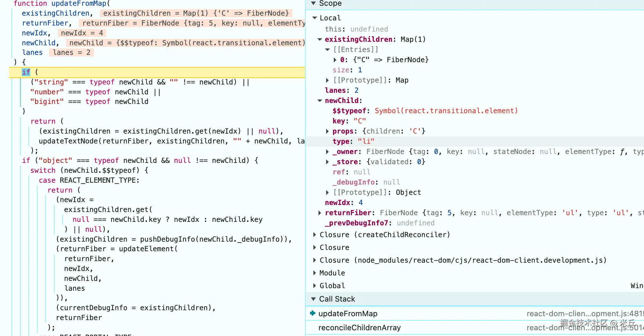Expand _store: {validated: 0}
Screen dimensions: 644x336
[x=327, y=162]
